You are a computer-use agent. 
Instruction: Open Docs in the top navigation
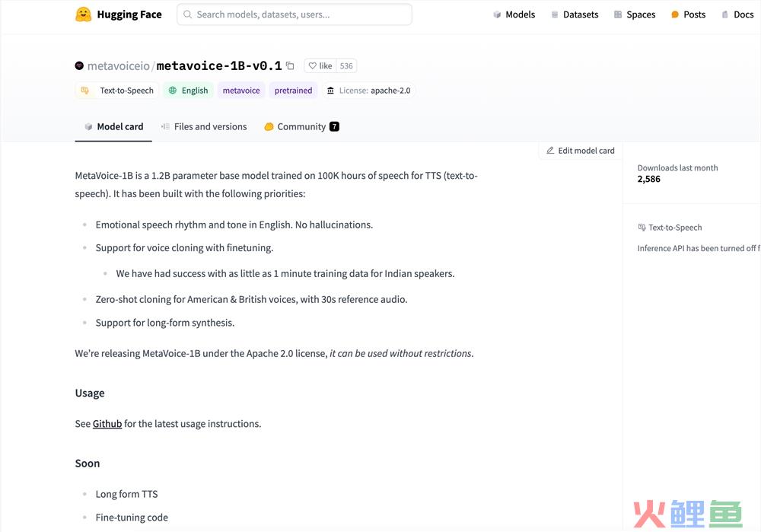[737, 14]
